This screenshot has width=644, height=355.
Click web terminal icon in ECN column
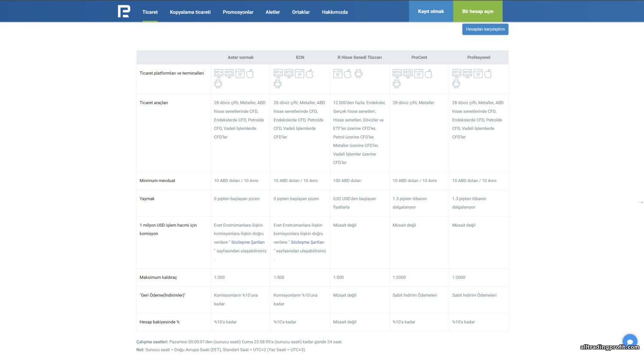coord(300,73)
